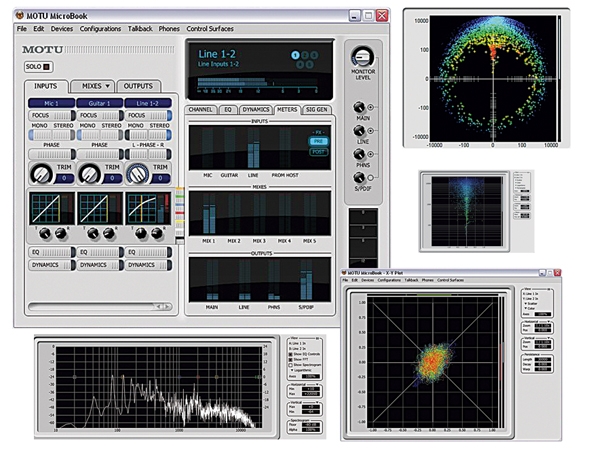This screenshot has width=591, height=453.
Task: Click the PRE FX meter button
Action: coord(318,141)
